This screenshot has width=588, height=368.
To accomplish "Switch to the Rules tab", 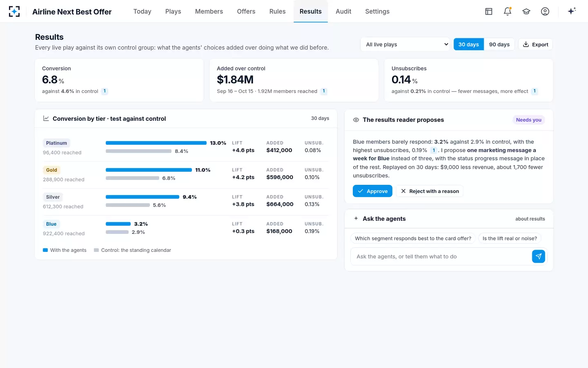I will [x=278, y=11].
